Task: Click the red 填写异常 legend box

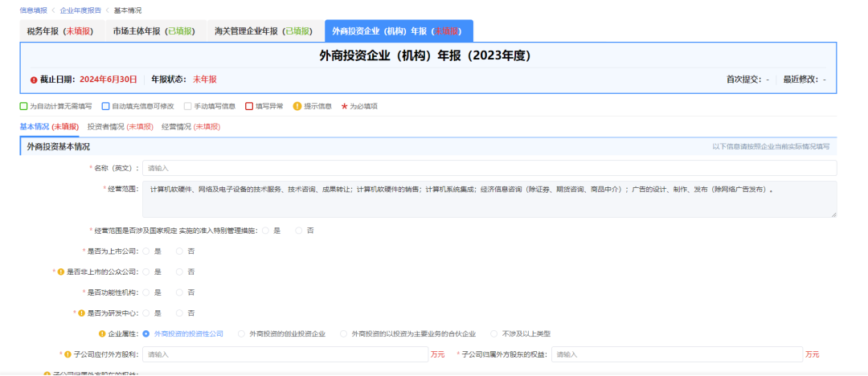Action: [x=249, y=106]
